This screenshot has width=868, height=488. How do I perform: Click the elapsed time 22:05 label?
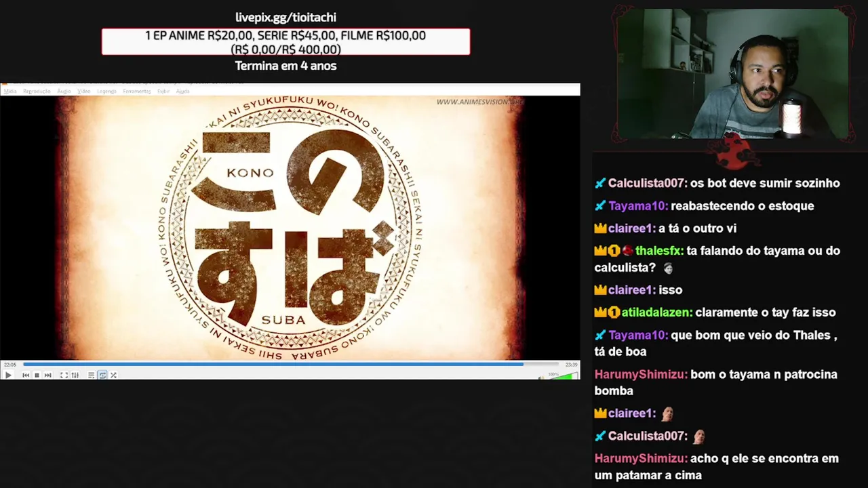pos(10,365)
